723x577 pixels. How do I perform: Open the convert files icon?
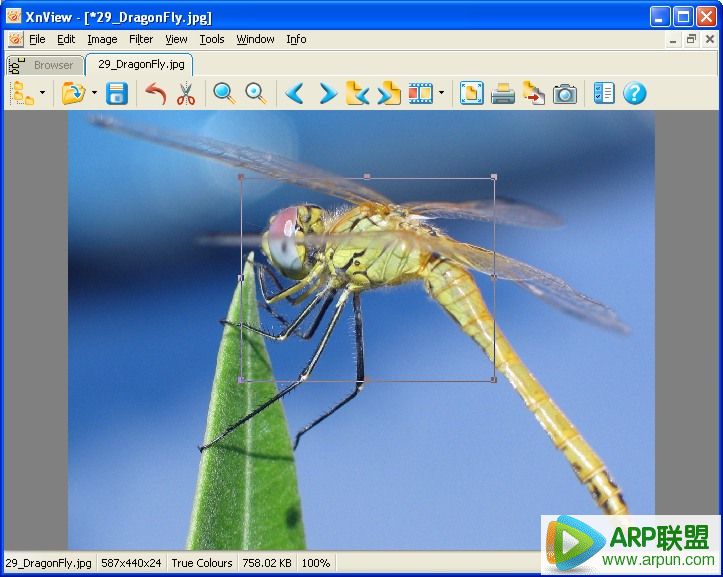tap(533, 93)
